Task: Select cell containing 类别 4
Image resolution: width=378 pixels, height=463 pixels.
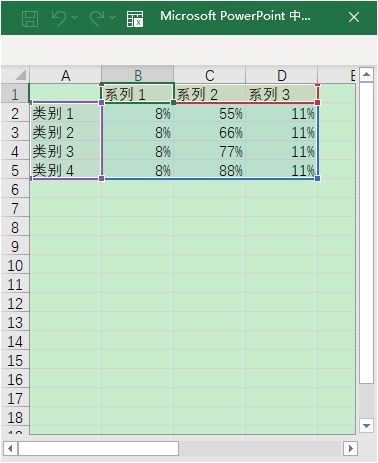Action: (x=66, y=170)
